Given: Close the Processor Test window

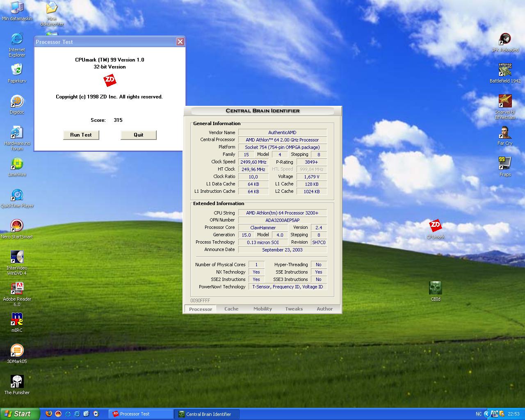Looking at the screenshot, I should click(x=180, y=42).
